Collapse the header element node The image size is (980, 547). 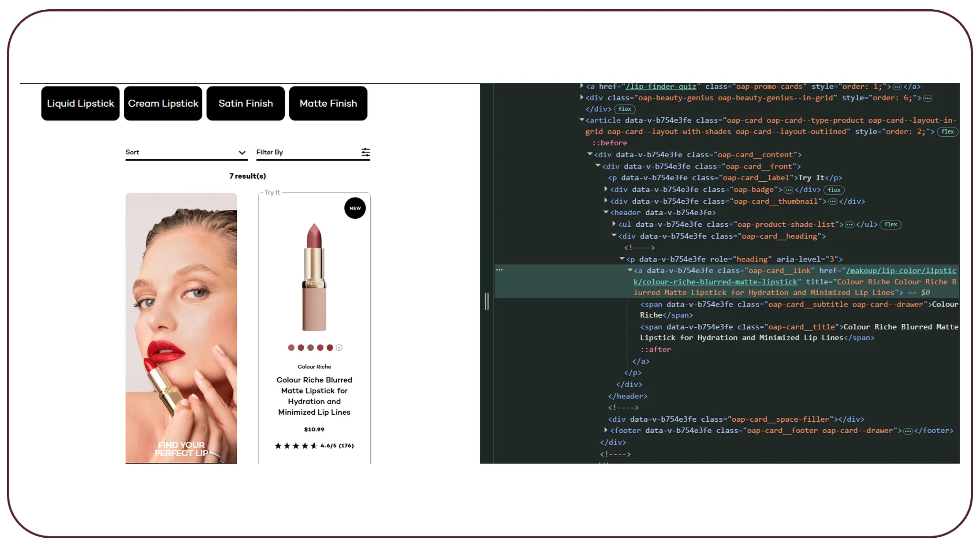tap(606, 212)
